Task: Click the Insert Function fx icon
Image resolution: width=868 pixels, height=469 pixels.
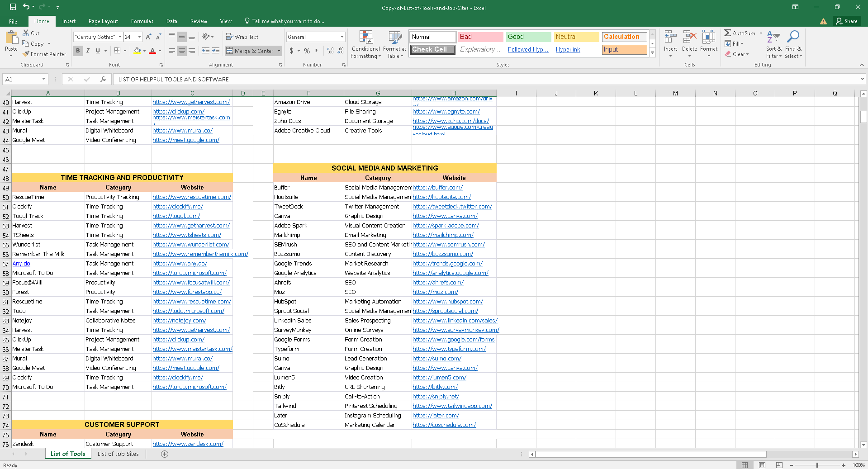Action: 103,79
